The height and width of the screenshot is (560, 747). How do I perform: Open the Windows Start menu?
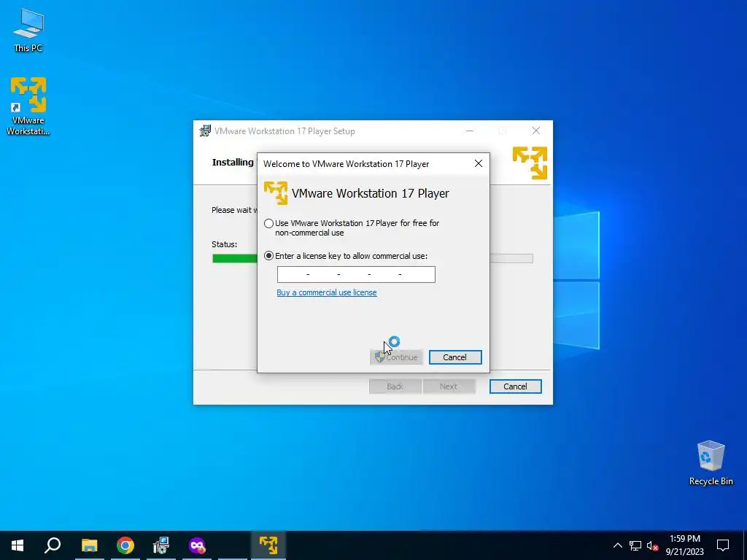pos(18,545)
